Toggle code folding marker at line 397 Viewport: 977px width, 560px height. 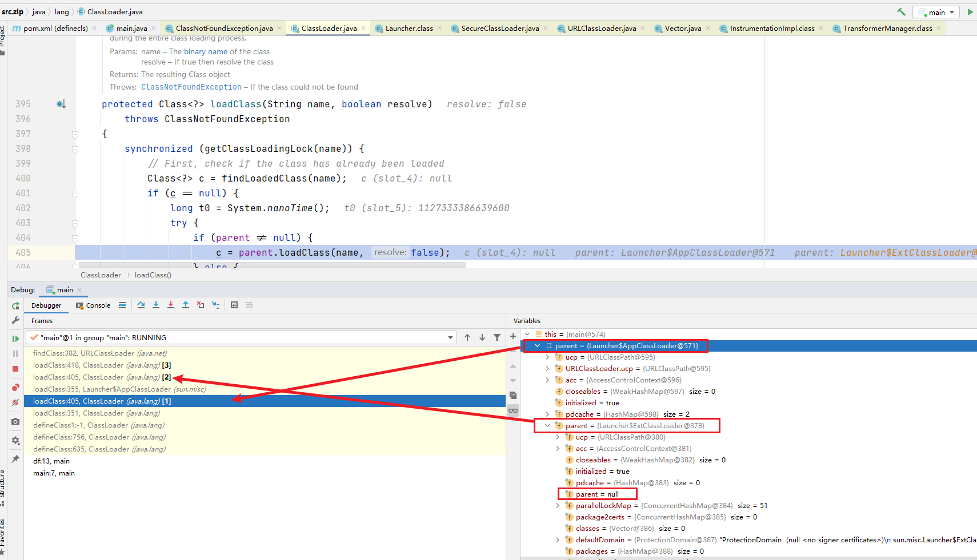(75, 134)
